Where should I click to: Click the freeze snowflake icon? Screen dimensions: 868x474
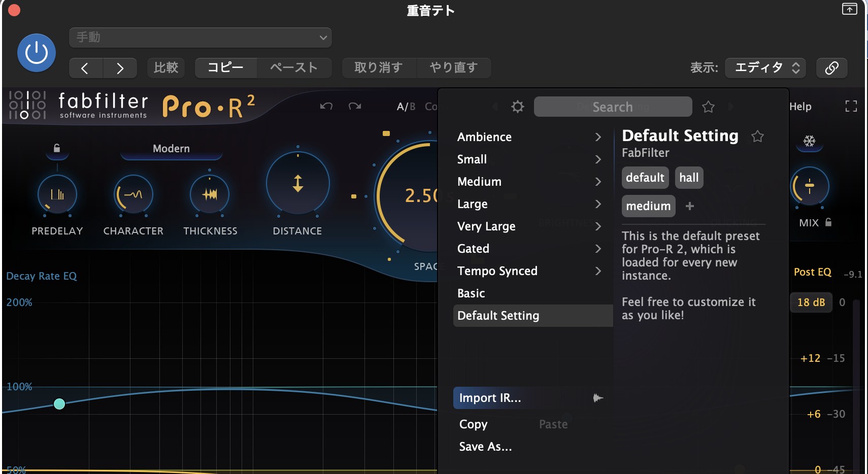tap(810, 141)
